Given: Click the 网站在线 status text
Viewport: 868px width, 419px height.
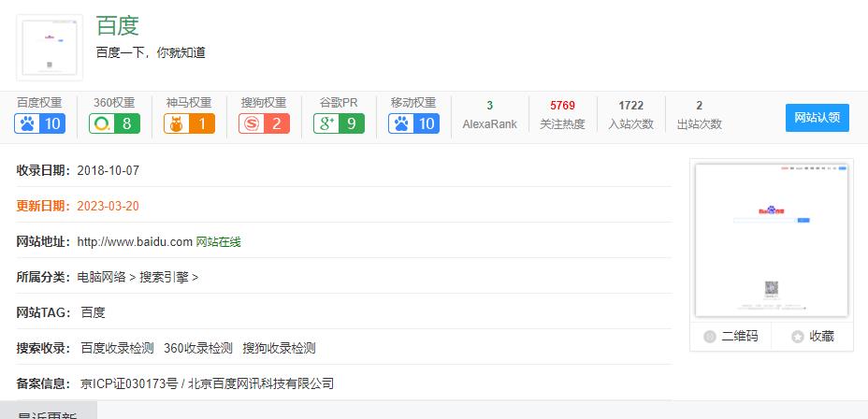Looking at the screenshot, I should point(219,242).
